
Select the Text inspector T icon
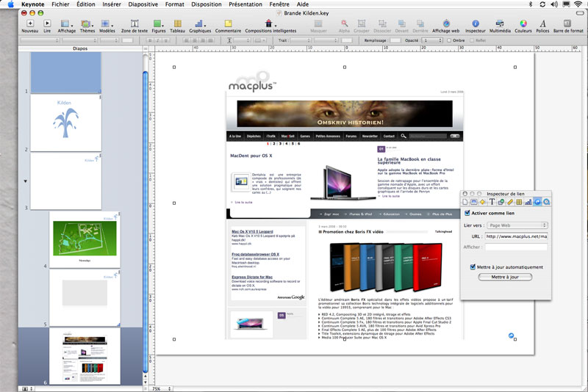[492, 202]
